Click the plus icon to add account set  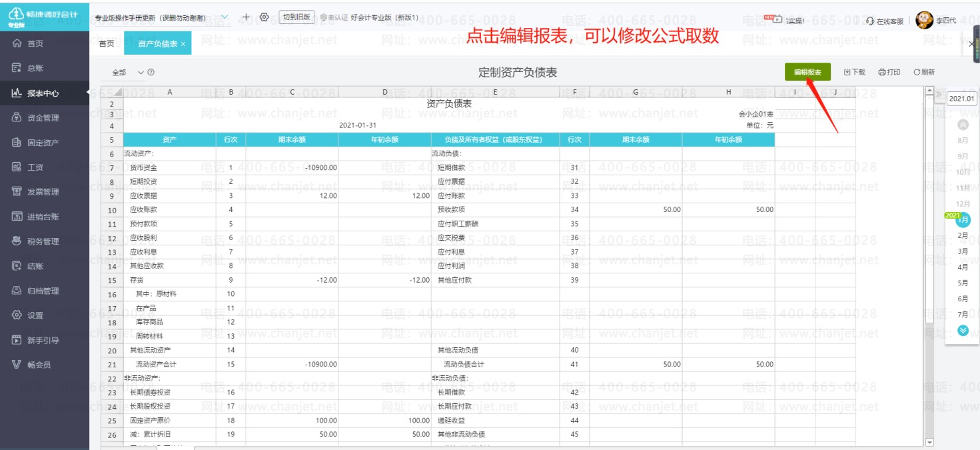pyautogui.click(x=246, y=17)
